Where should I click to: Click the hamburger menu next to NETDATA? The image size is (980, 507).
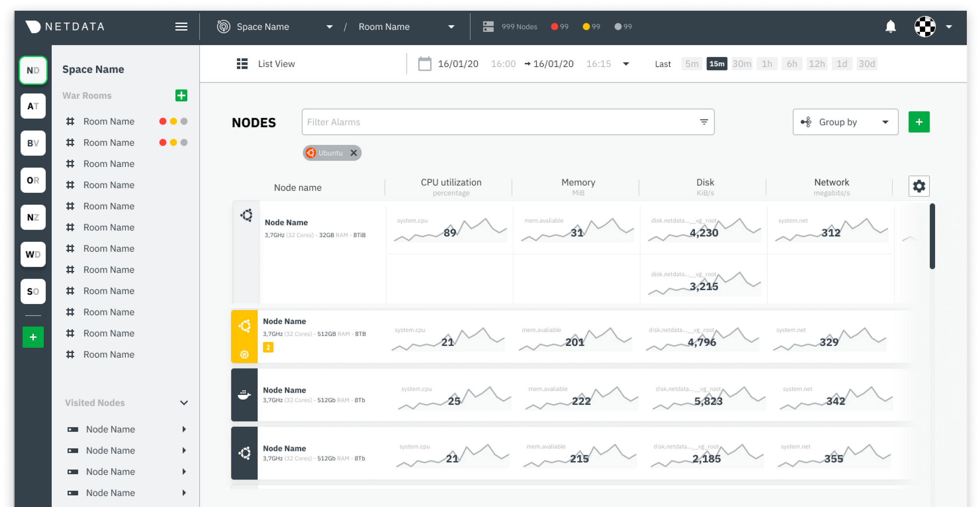pyautogui.click(x=181, y=26)
